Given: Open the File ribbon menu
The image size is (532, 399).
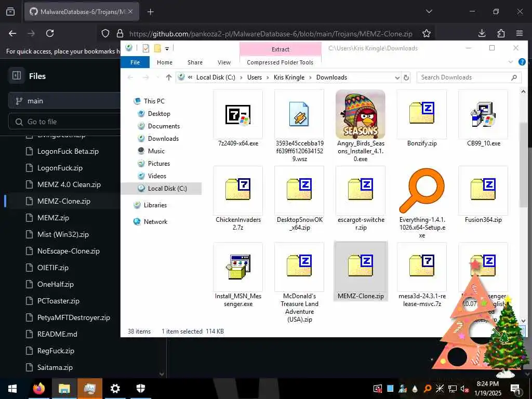Looking at the screenshot, I should pyautogui.click(x=135, y=62).
